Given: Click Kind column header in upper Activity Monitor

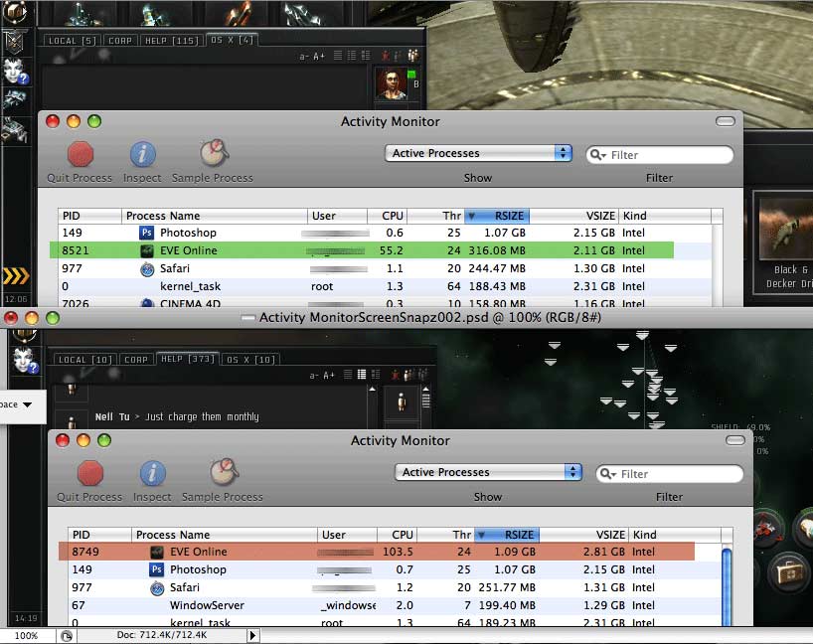Looking at the screenshot, I should coord(665,216).
